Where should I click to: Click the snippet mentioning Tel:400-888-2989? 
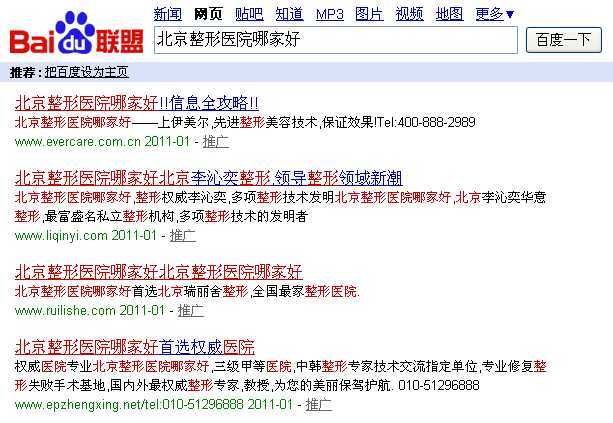(x=245, y=122)
